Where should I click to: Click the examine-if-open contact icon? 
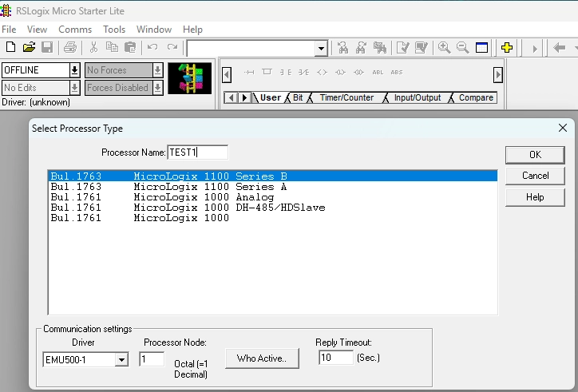pyautogui.click(x=303, y=73)
